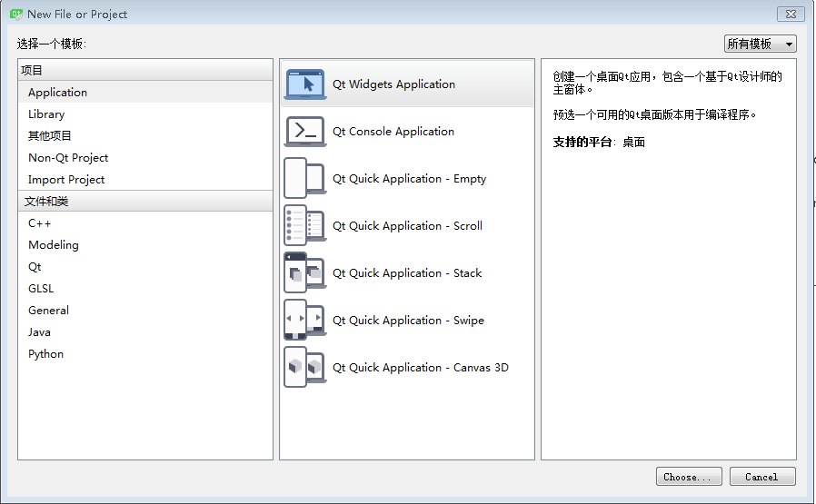The image size is (816, 504).
Task: Select the Qt Quick Canvas 3D icon
Action: (305, 367)
